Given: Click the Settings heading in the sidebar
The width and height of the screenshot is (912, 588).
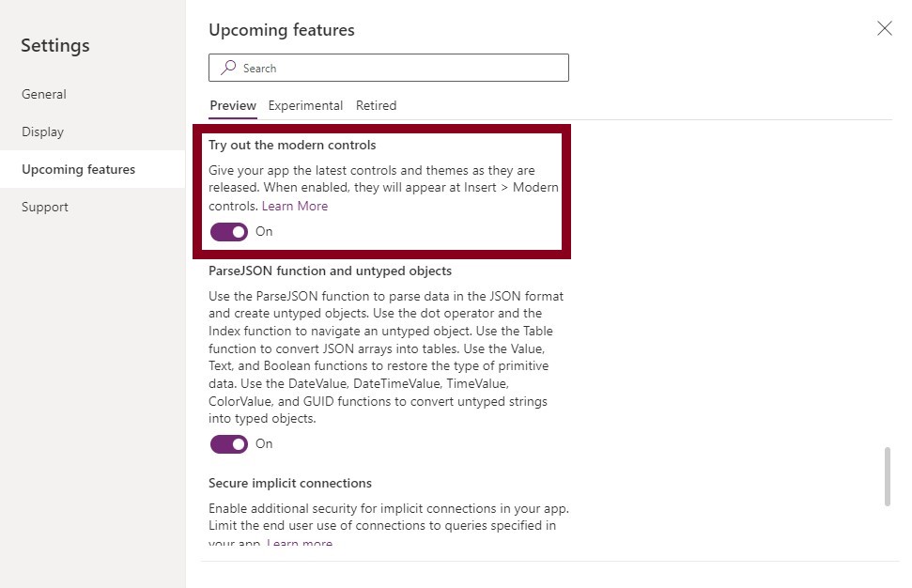Looking at the screenshot, I should click(x=54, y=45).
